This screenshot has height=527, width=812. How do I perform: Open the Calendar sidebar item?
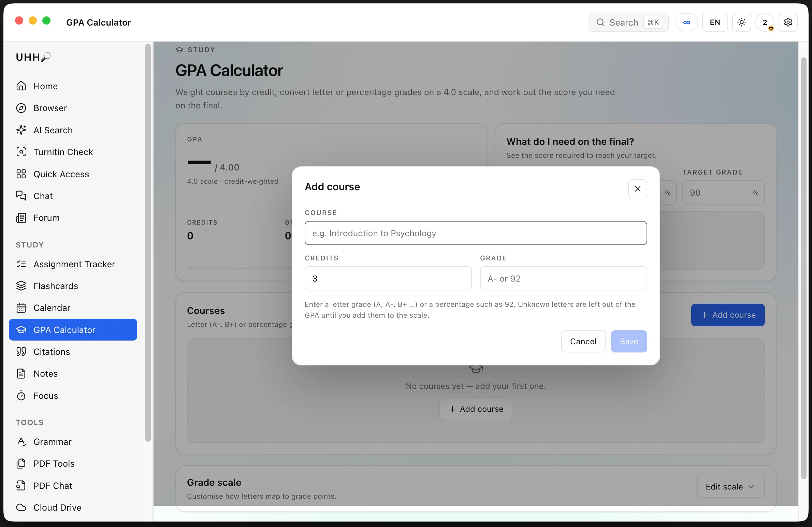click(73, 308)
